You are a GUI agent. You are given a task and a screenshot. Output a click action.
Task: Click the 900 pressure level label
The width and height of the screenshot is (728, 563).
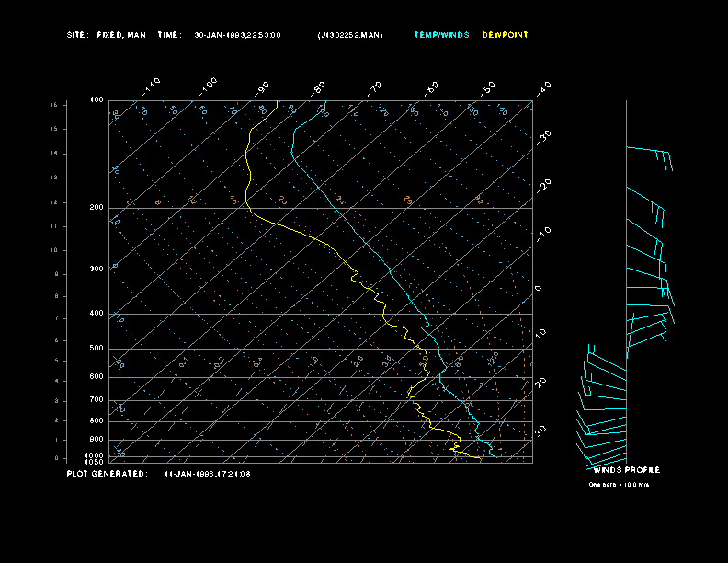(x=97, y=440)
